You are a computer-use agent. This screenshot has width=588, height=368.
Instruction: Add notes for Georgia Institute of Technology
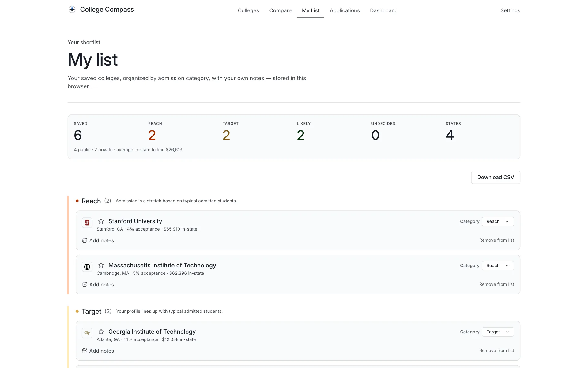(98, 351)
